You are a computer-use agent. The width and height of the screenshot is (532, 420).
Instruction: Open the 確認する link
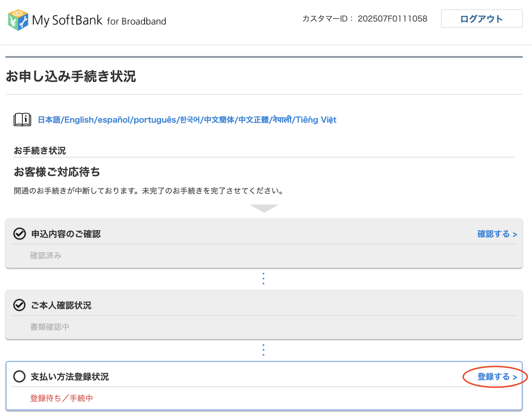click(x=497, y=234)
